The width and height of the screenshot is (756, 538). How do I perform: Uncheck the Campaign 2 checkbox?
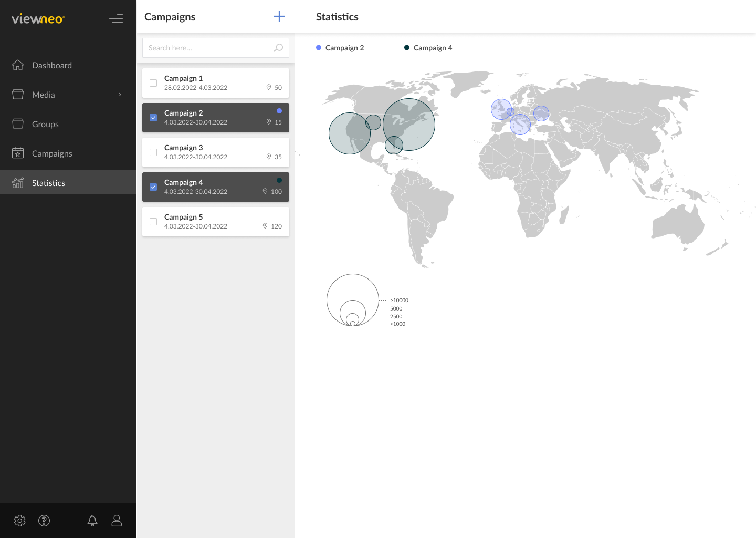coord(153,118)
